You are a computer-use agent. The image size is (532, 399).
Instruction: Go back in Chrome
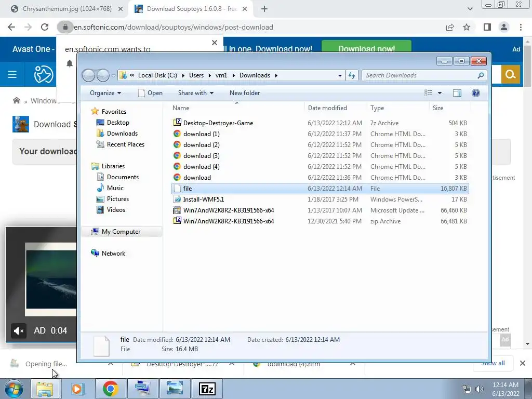click(x=11, y=27)
